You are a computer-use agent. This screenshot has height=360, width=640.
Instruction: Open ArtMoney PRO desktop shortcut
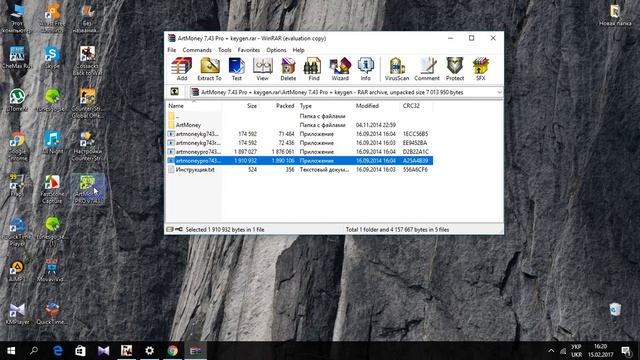(87, 189)
